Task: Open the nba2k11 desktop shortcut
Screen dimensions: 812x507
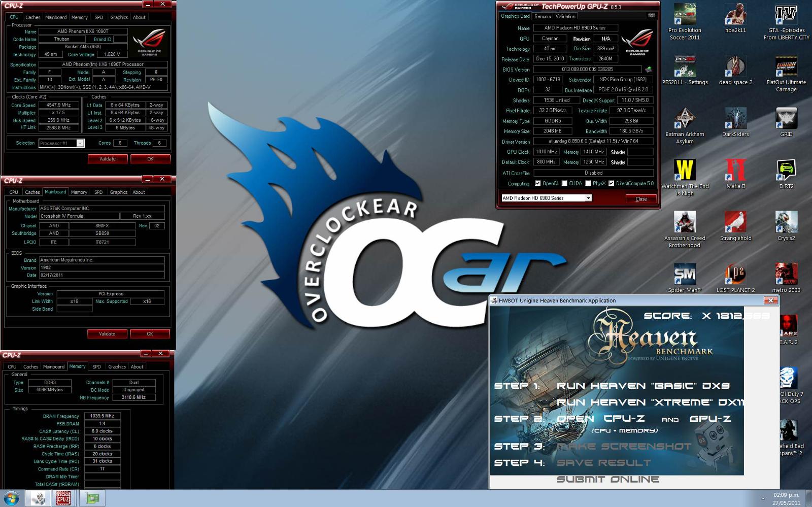Action: 735,19
